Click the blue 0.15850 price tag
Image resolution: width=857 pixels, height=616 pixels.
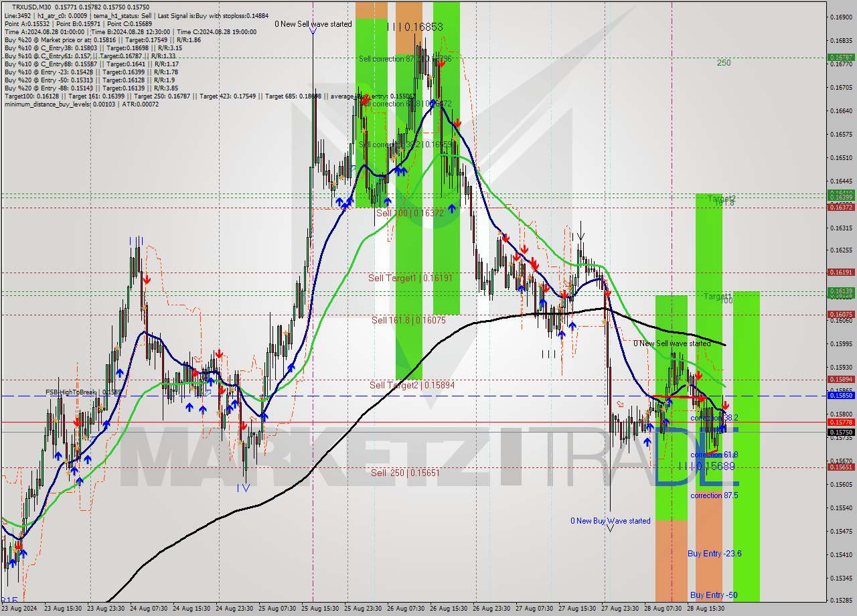point(841,396)
